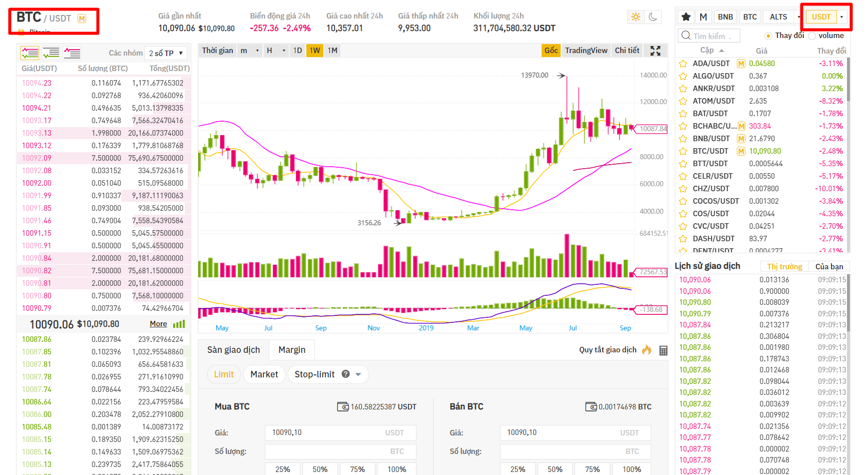Open the '2 số TP' decimals dropdown
This screenshot has height=475, width=868.
pyautogui.click(x=166, y=53)
